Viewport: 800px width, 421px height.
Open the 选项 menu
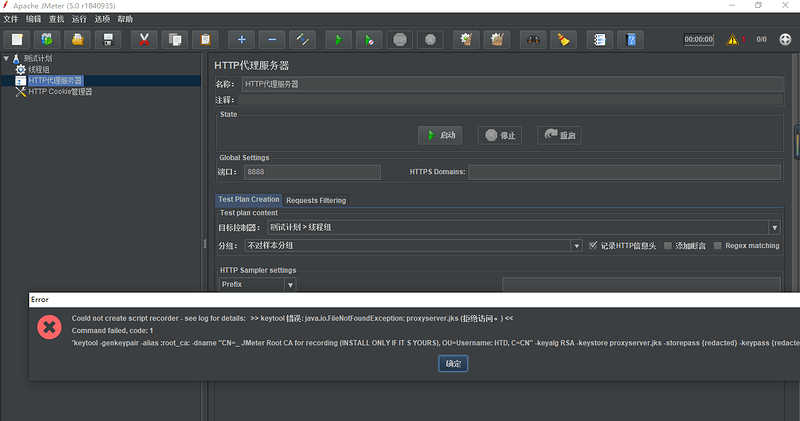102,19
